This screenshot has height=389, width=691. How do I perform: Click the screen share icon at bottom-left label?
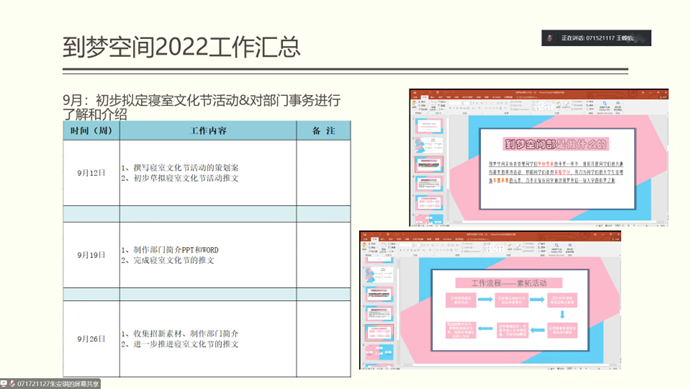(4, 384)
